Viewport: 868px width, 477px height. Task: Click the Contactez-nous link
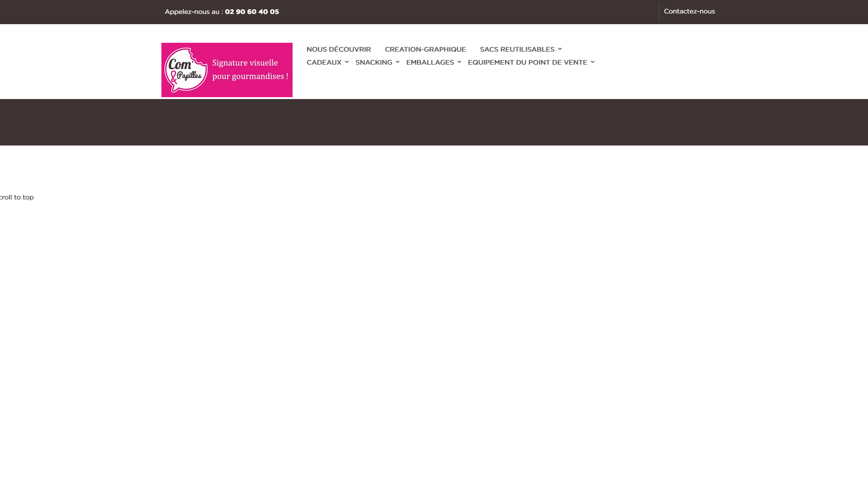click(689, 11)
